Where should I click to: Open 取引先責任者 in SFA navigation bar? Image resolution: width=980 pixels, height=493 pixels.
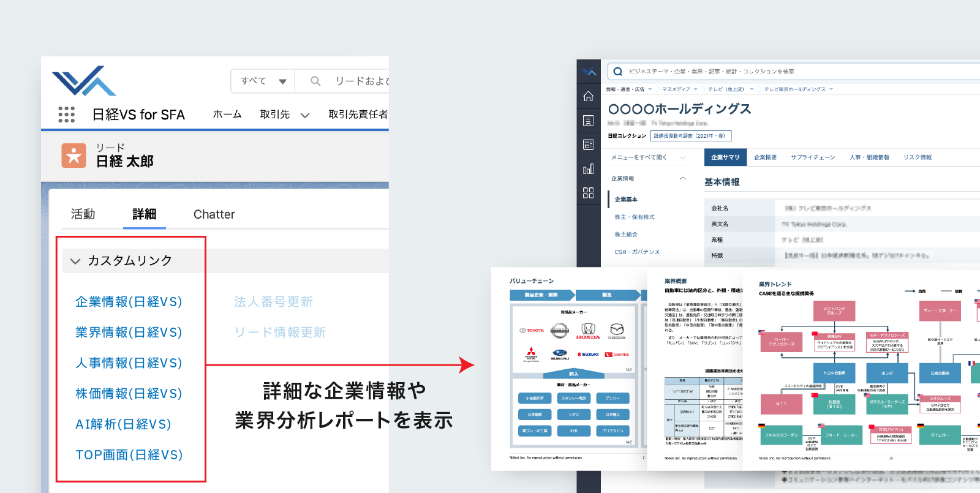pyautogui.click(x=358, y=115)
